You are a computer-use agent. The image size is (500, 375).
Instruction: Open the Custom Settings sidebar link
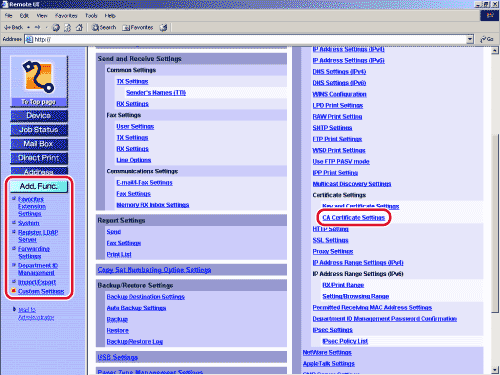(41, 291)
